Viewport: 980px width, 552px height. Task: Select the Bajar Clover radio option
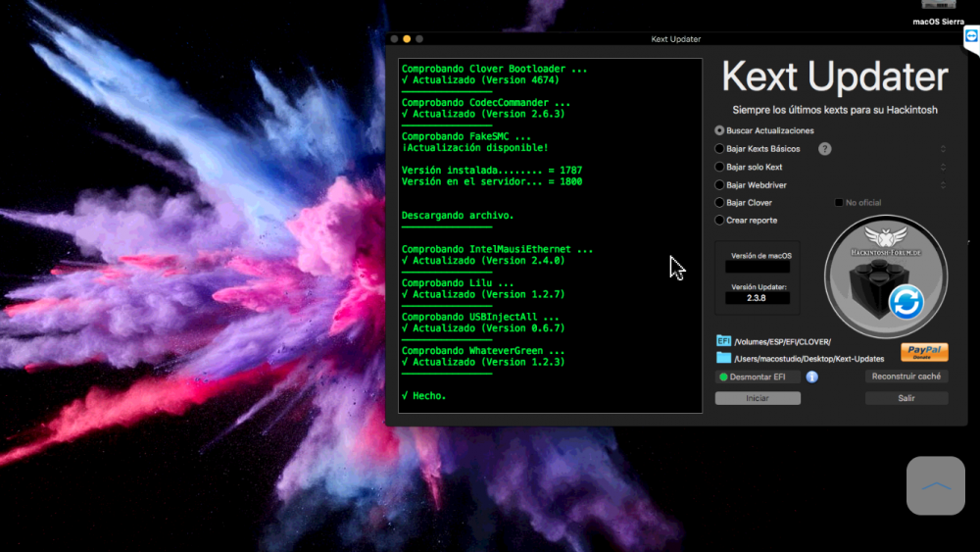tap(719, 203)
